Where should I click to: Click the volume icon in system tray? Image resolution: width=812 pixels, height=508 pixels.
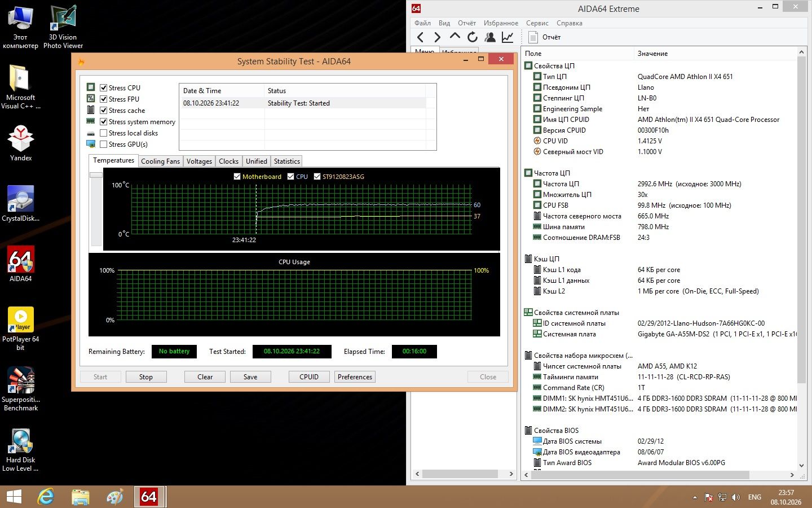tap(735, 497)
